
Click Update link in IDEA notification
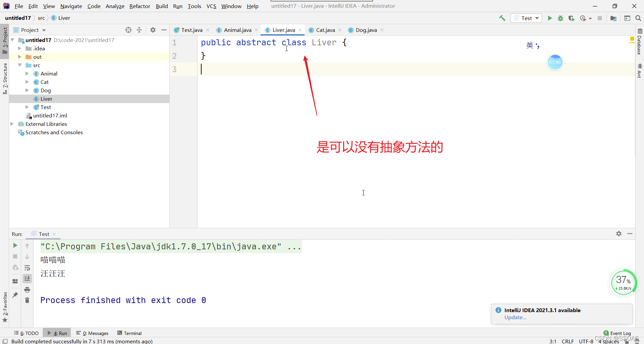516,317
